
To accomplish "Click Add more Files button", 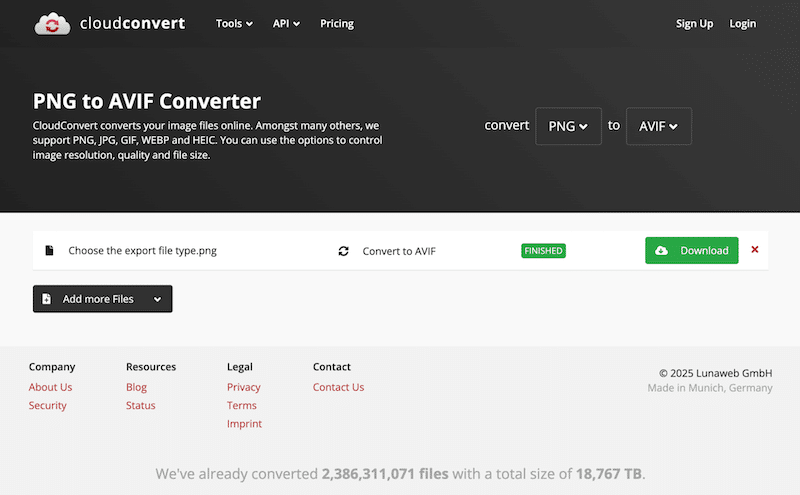I will [x=103, y=299].
